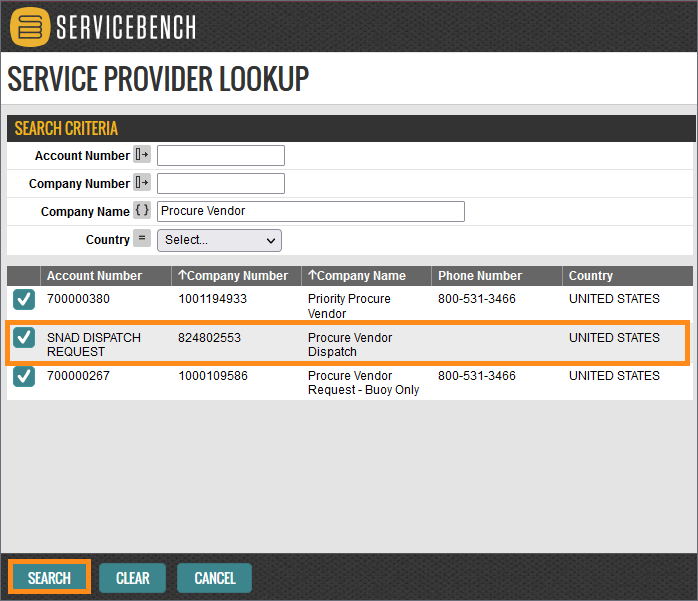Sort by the Company Name column header
The image size is (698, 601).
[x=357, y=276]
